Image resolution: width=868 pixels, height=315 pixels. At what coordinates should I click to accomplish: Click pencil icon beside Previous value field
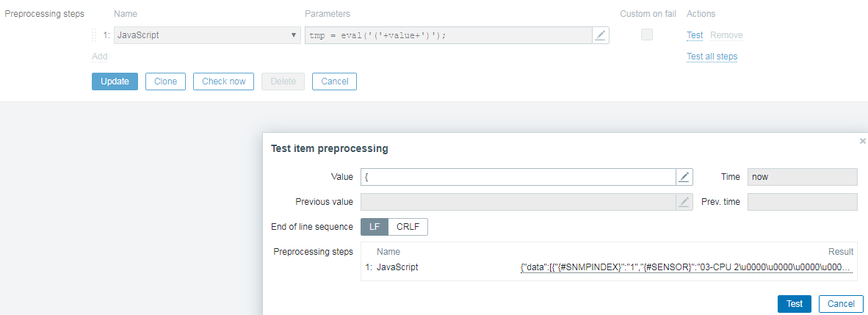tap(684, 202)
